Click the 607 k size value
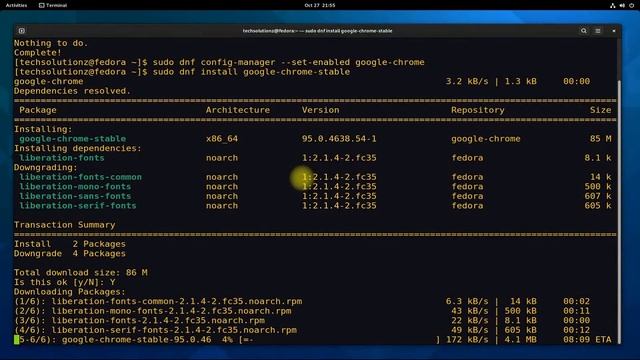Image resolution: width=640 pixels, height=360 pixels. point(598,196)
